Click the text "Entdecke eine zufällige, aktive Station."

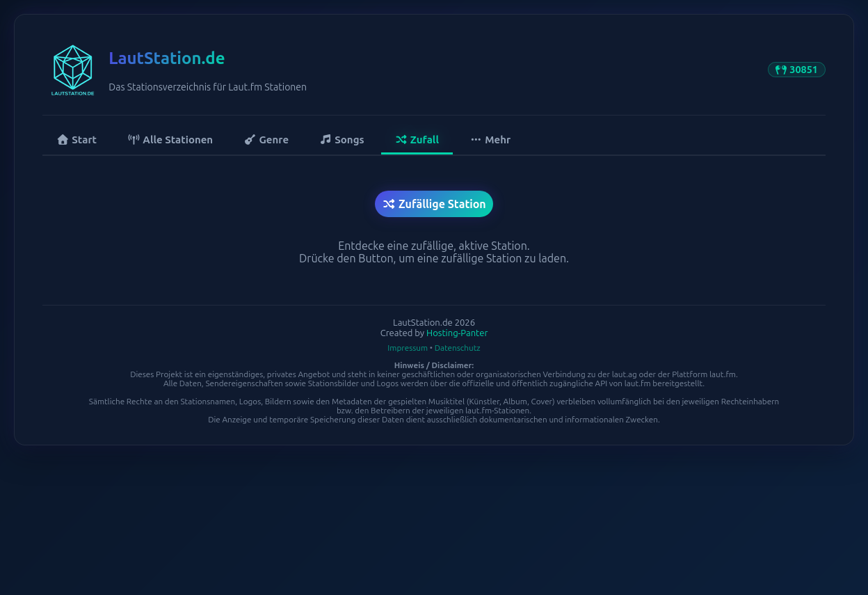pos(434,246)
